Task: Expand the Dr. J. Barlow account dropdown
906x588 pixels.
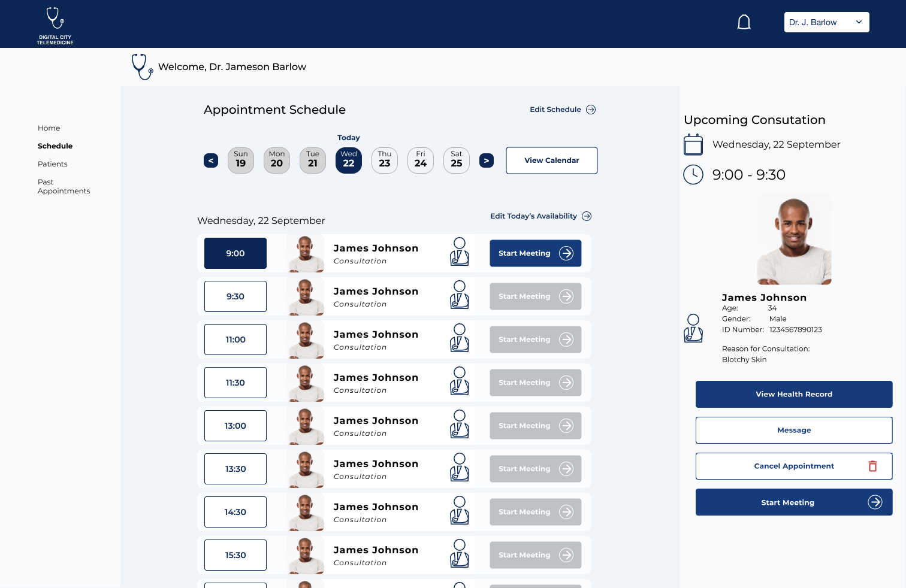Action: (x=826, y=22)
